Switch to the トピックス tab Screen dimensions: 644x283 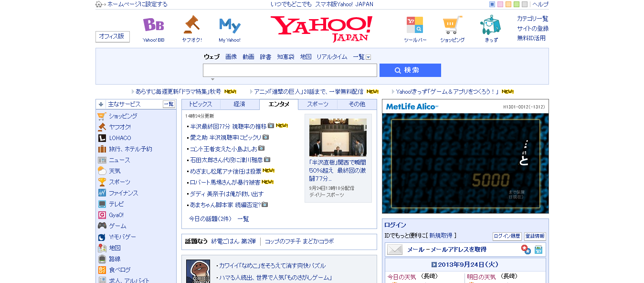(201, 104)
